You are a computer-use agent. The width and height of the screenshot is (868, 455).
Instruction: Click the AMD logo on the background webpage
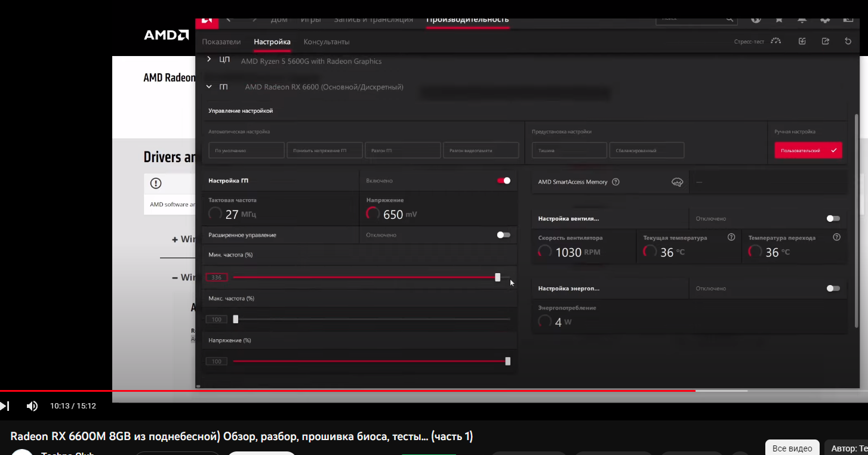point(167,35)
